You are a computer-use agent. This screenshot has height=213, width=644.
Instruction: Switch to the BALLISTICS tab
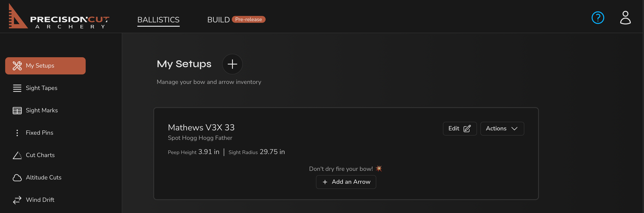coord(158,20)
